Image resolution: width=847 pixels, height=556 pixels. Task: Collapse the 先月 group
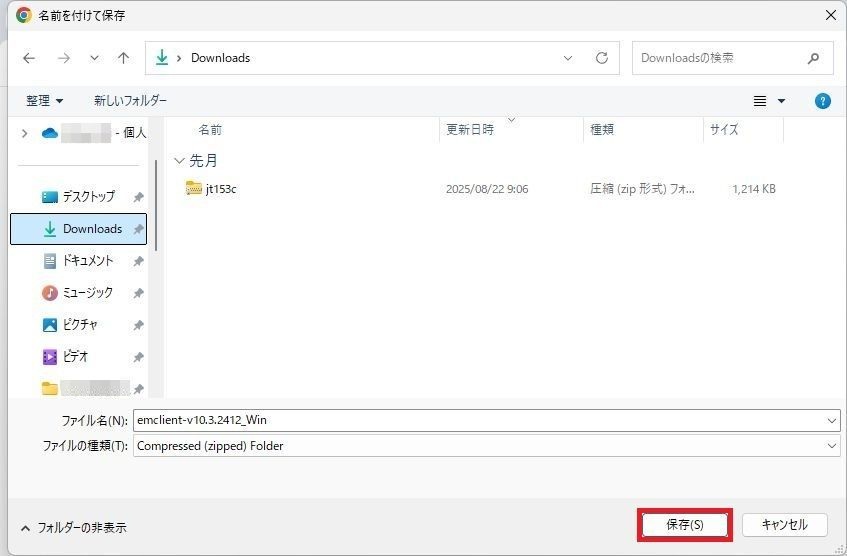point(179,160)
